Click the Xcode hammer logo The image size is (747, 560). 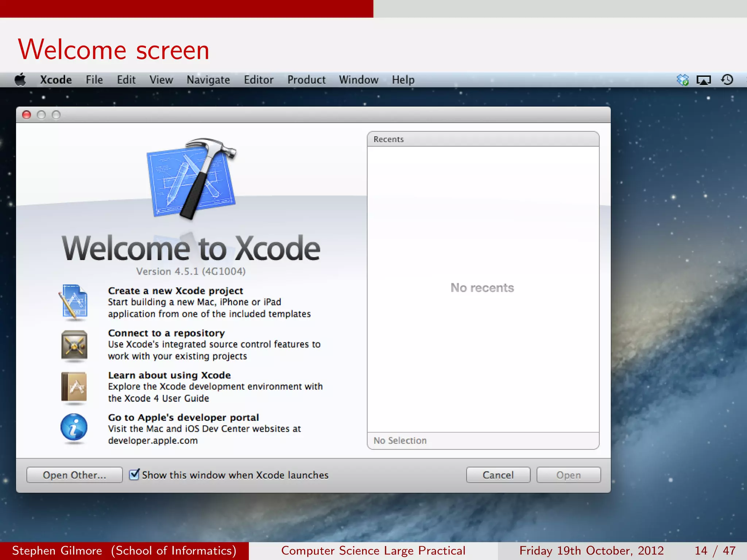click(x=191, y=179)
